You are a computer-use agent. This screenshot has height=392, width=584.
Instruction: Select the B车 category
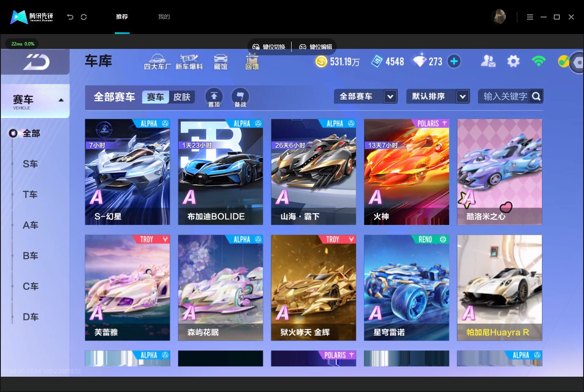click(x=31, y=256)
